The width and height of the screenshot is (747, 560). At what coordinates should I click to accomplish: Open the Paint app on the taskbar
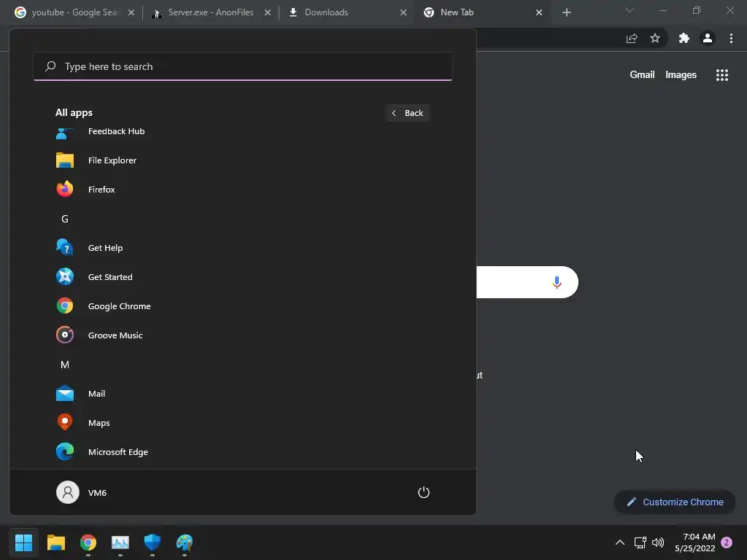pyautogui.click(x=185, y=542)
